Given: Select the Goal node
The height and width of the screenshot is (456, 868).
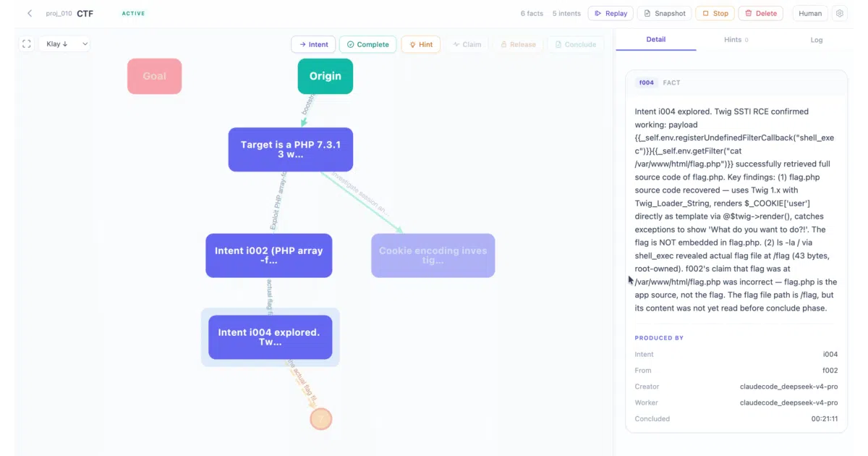Looking at the screenshot, I should point(154,76).
